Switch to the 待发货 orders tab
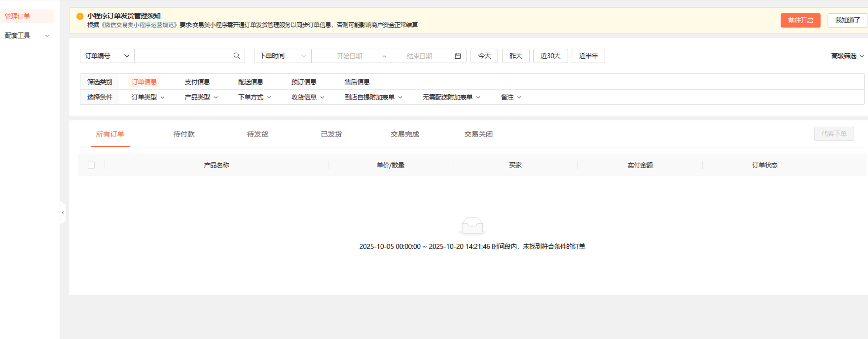Screen dimensions: 868x339 [258, 134]
